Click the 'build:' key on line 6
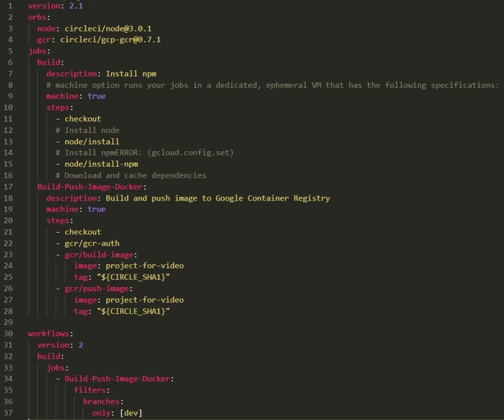 [50, 62]
